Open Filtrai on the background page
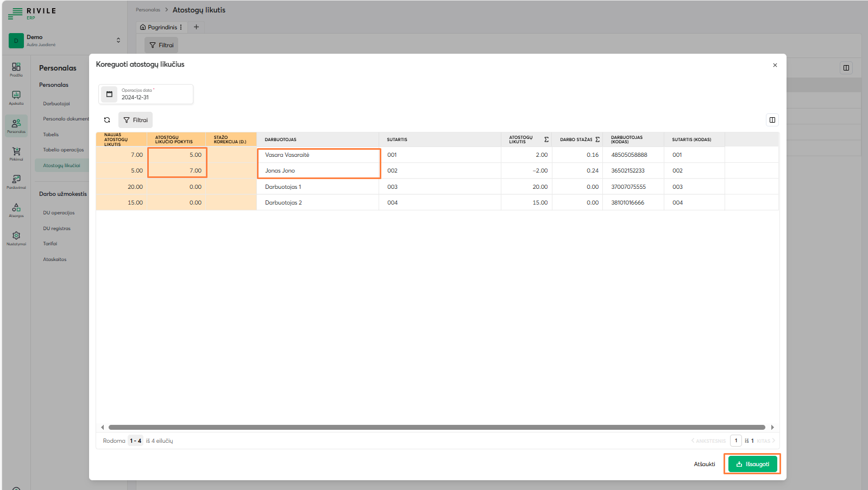868x490 pixels. (x=161, y=45)
